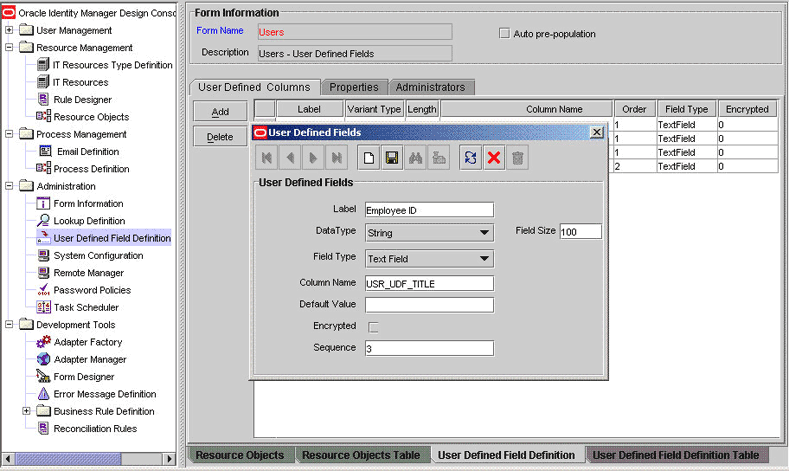Image resolution: width=789 pixels, height=471 pixels.
Task: Click the tree scrollbar right arrow
Action: 170,458
